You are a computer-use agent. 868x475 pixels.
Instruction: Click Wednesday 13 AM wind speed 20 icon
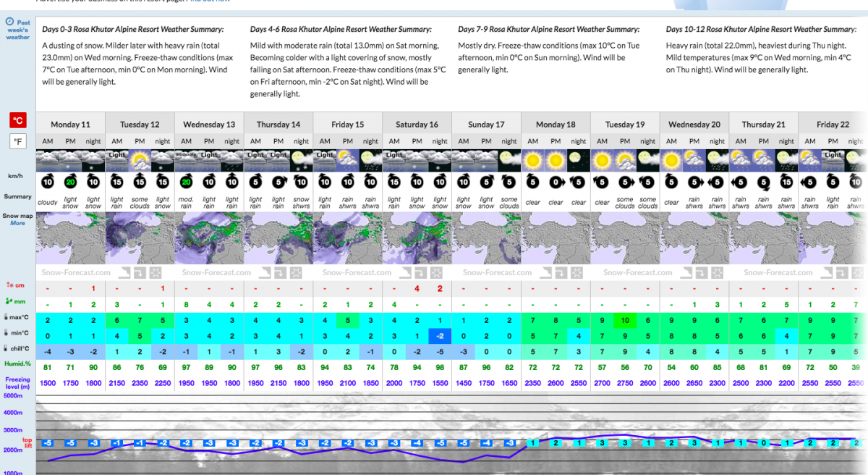[x=187, y=181]
